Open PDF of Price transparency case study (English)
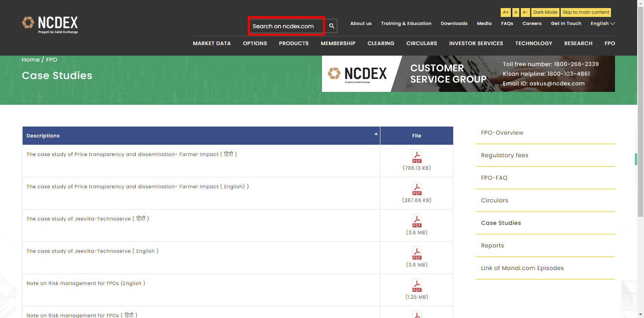The height and width of the screenshot is (318, 644). coord(417,189)
